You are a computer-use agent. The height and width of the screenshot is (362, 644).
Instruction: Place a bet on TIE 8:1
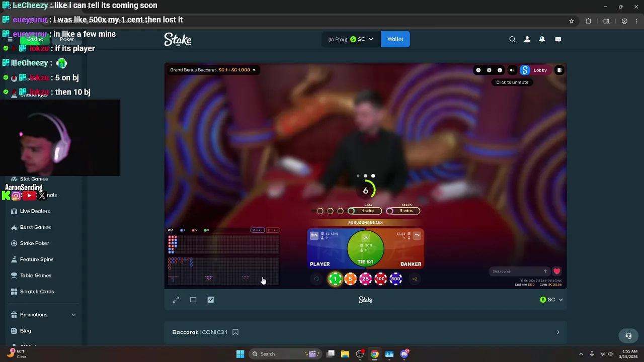point(365,248)
